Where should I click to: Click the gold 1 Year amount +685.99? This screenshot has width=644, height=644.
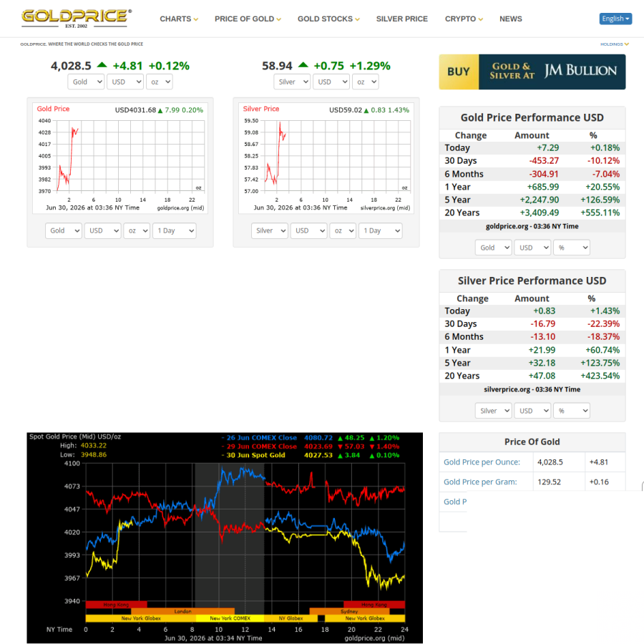pos(543,187)
